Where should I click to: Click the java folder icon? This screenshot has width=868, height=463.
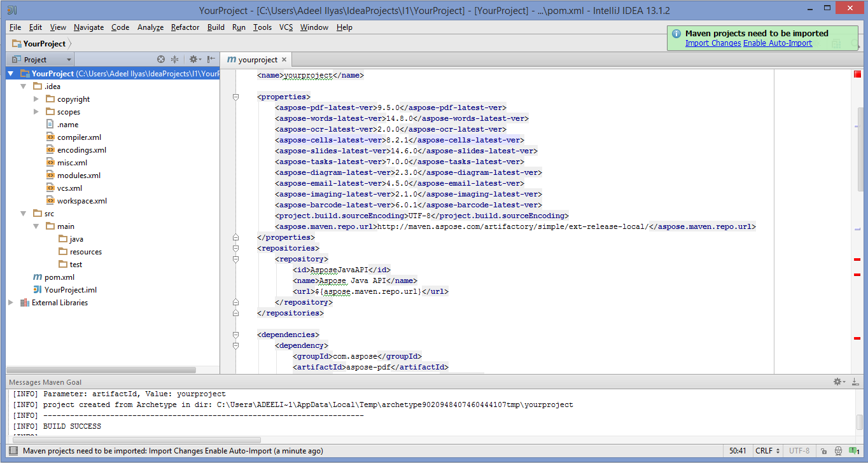click(x=62, y=239)
